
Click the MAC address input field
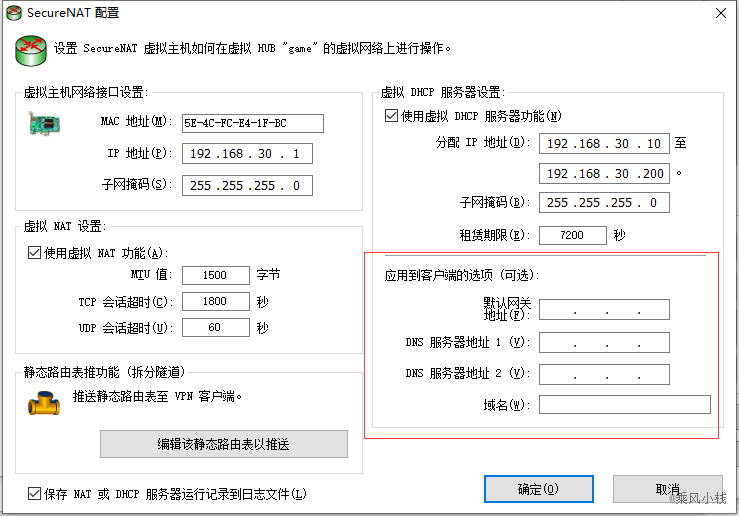253,123
